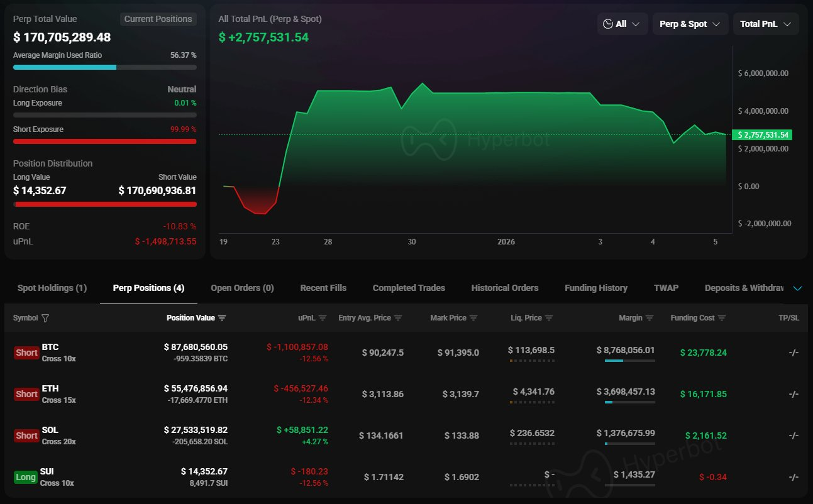This screenshot has width=813, height=504.
Task: Select the Funding History tab
Action: click(x=595, y=288)
